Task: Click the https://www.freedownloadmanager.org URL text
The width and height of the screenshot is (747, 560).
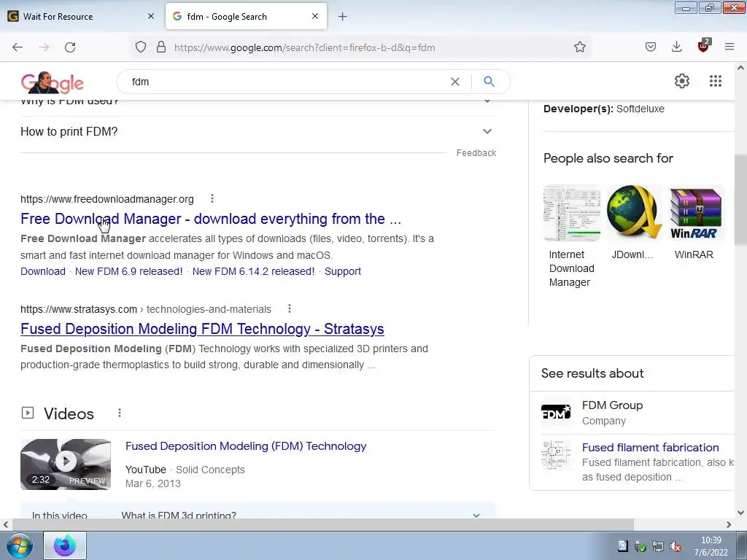Action: 107,199
